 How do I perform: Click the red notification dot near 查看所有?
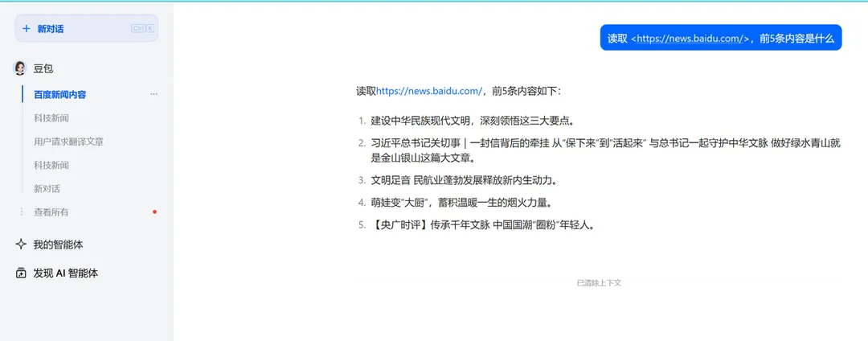click(154, 212)
